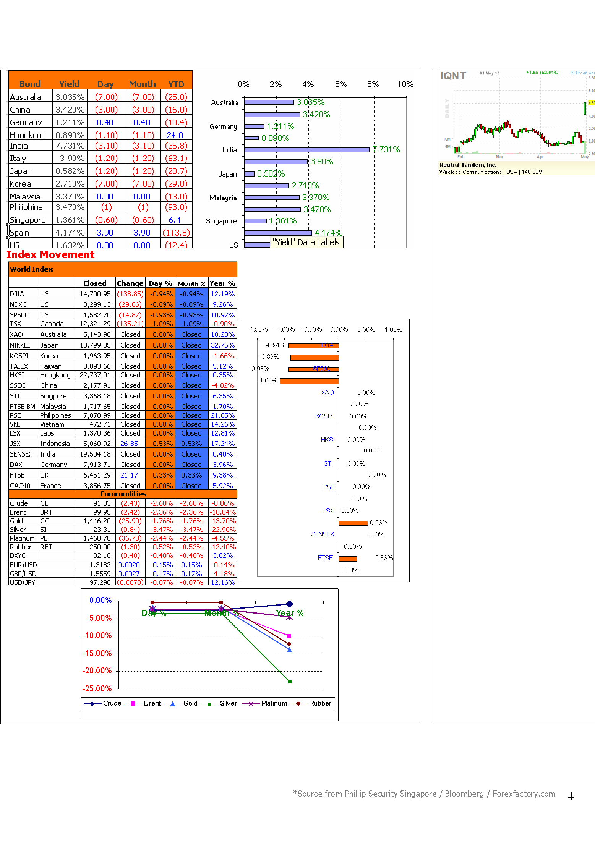
Task: Click Brent legend entry
Action: [144, 704]
